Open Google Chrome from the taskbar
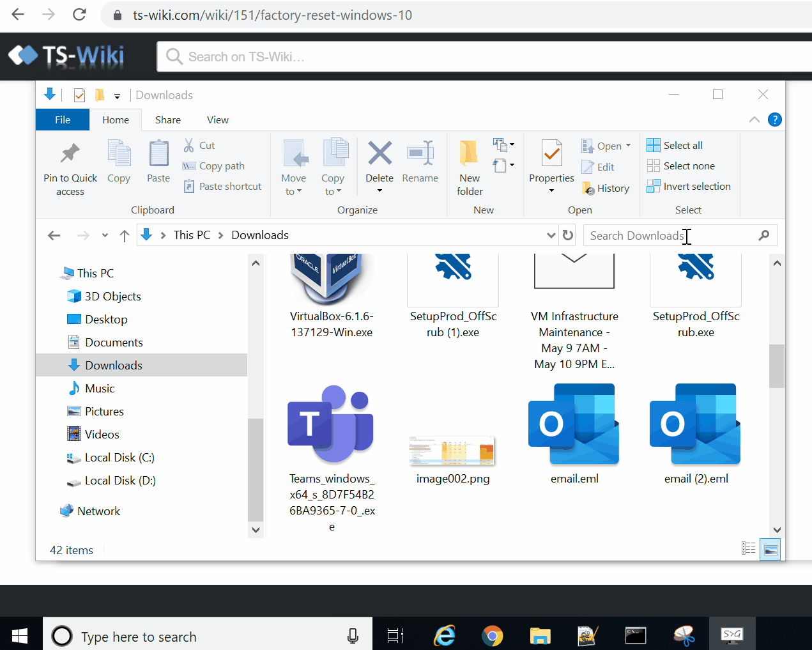 (492, 635)
